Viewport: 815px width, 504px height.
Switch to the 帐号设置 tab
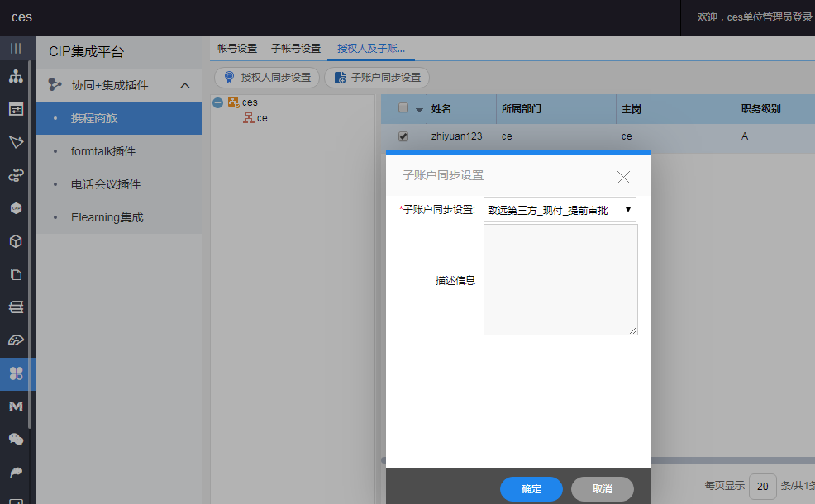(x=237, y=49)
